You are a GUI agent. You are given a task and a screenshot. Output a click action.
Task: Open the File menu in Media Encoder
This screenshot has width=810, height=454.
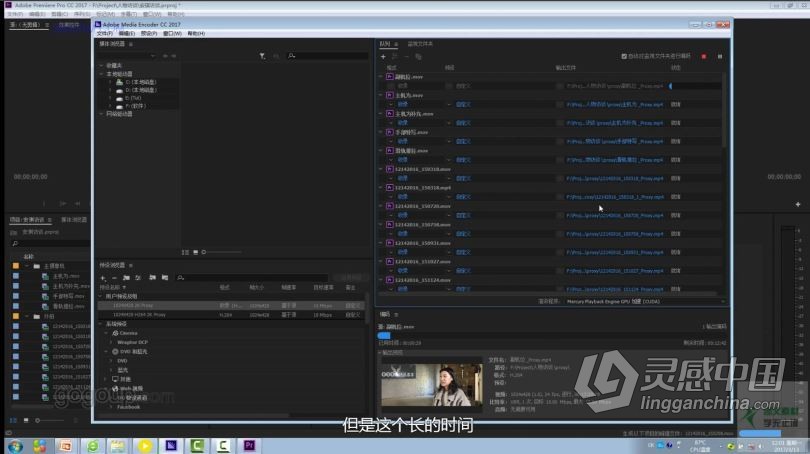[x=103, y=33]
